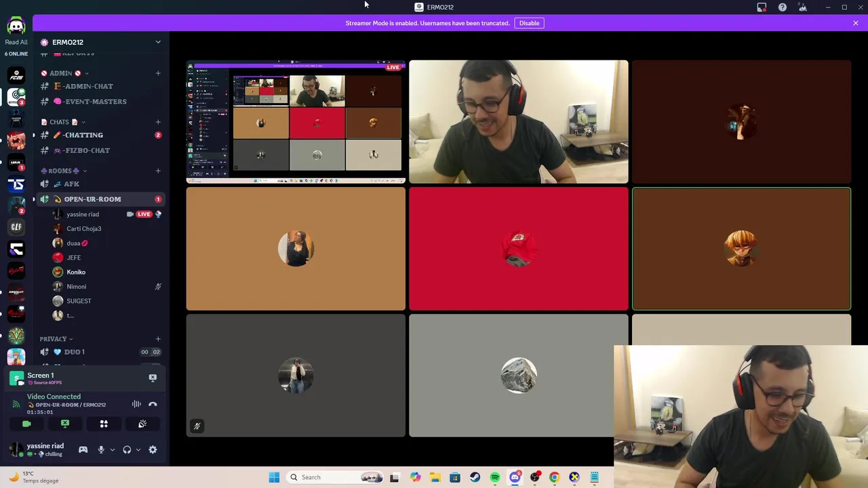
Task: Click the green stop screen share button
Action: 65,424
